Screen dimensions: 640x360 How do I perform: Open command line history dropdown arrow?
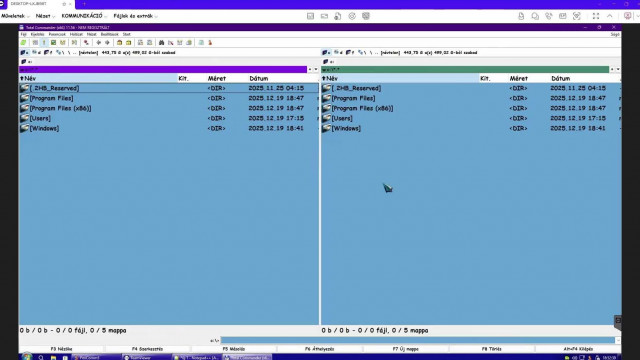(618, 340)
